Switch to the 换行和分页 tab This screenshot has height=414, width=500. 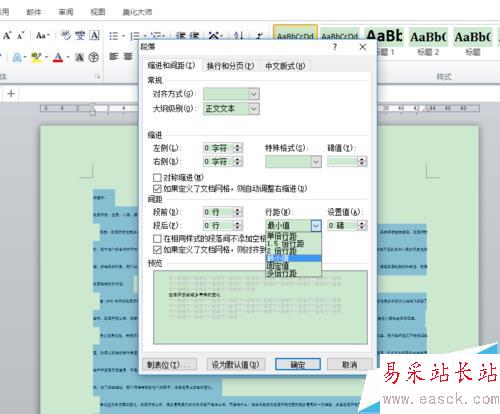tap(230, 66)
